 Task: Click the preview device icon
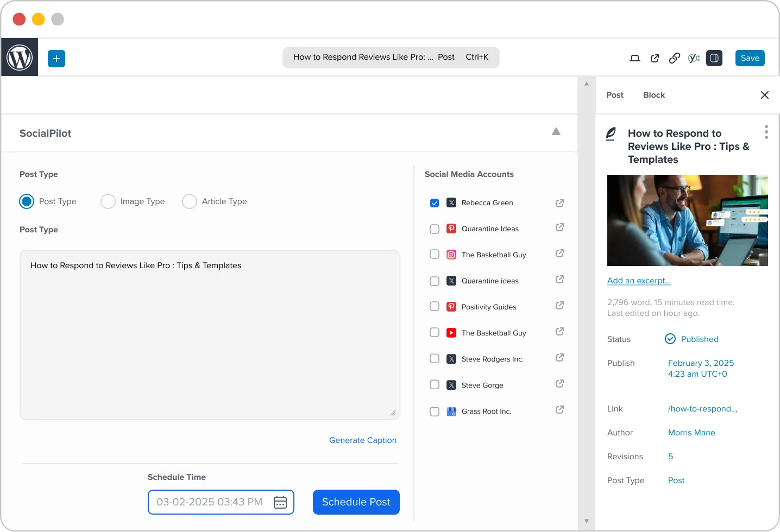634,58
